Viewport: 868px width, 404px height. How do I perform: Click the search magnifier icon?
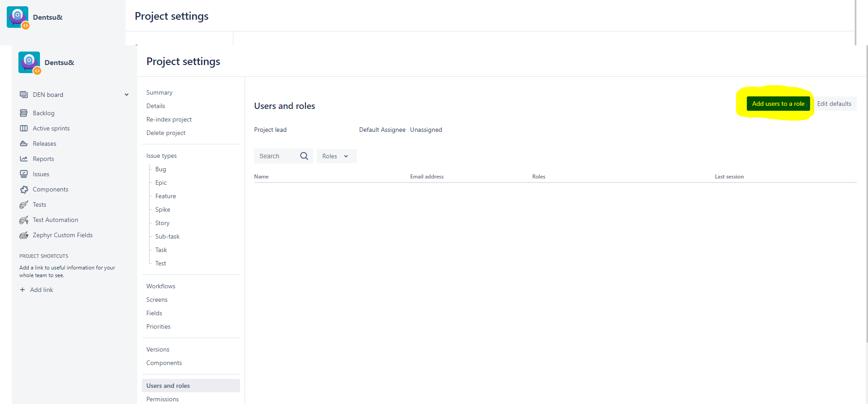click(x=304, y=156)
